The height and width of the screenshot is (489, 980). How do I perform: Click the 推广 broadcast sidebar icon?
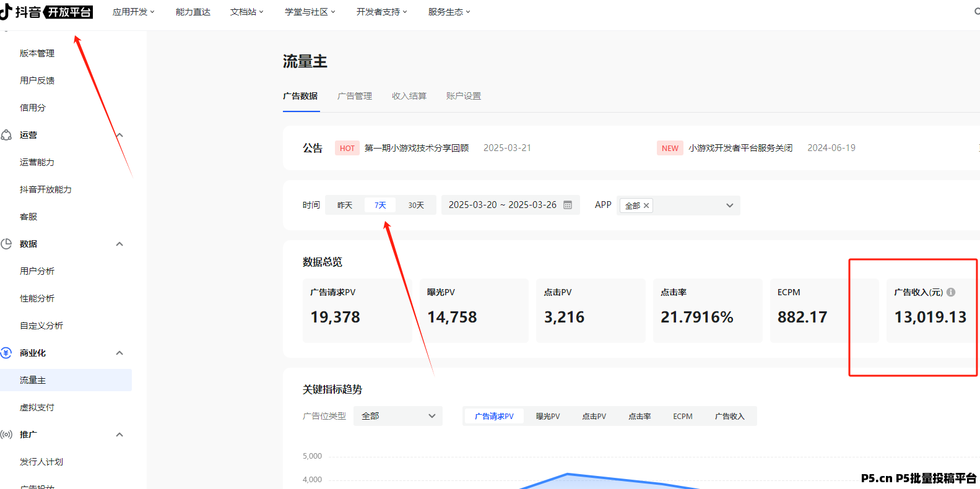(x=6, y=435)
